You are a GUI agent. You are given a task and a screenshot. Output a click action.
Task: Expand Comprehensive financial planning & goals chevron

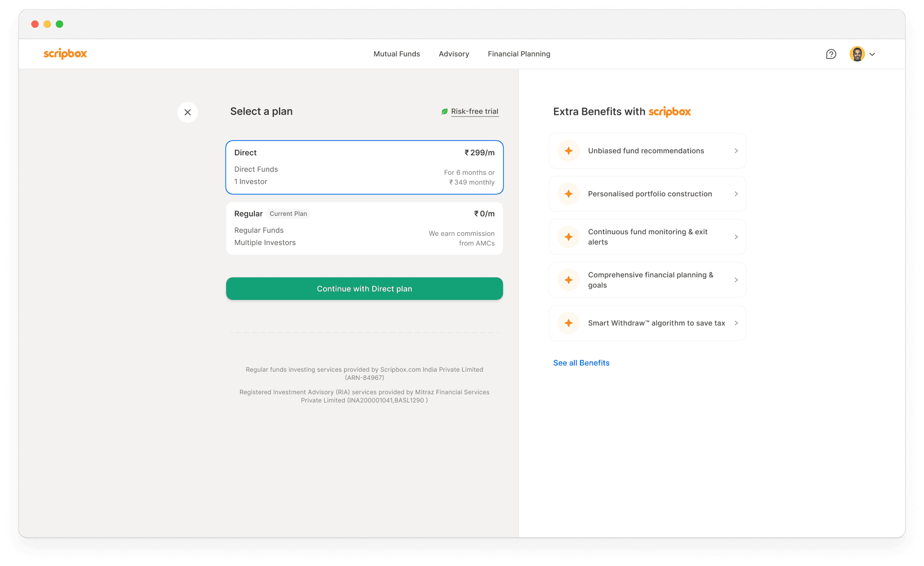coord(736,280)
